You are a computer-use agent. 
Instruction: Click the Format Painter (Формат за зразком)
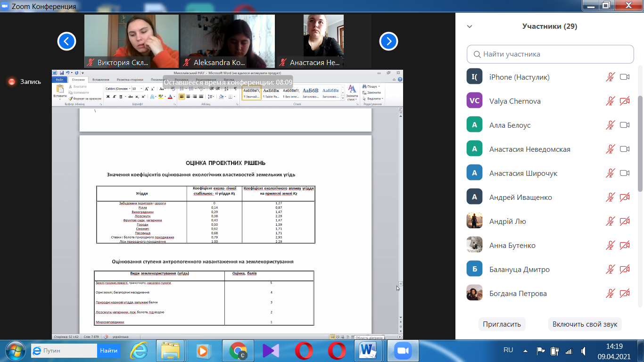[85, 99]
